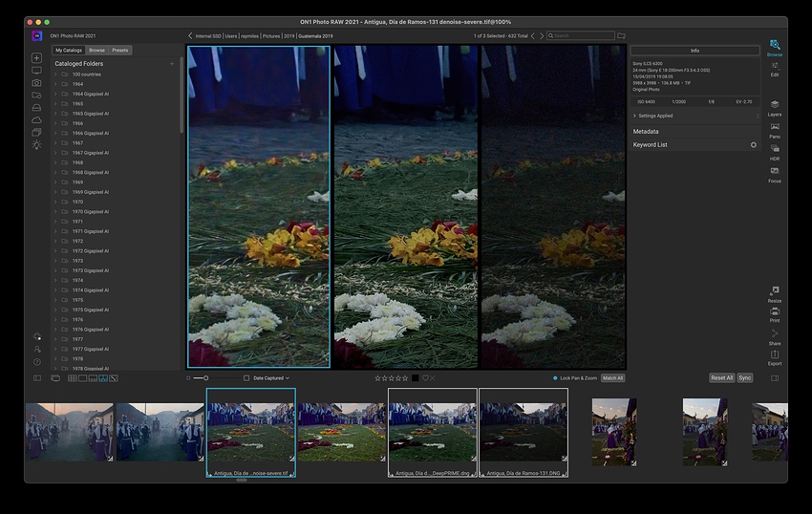This screenshot has height=514, width=812.
Task: Expand the Settings Applied section
Action: pos(635,116)
